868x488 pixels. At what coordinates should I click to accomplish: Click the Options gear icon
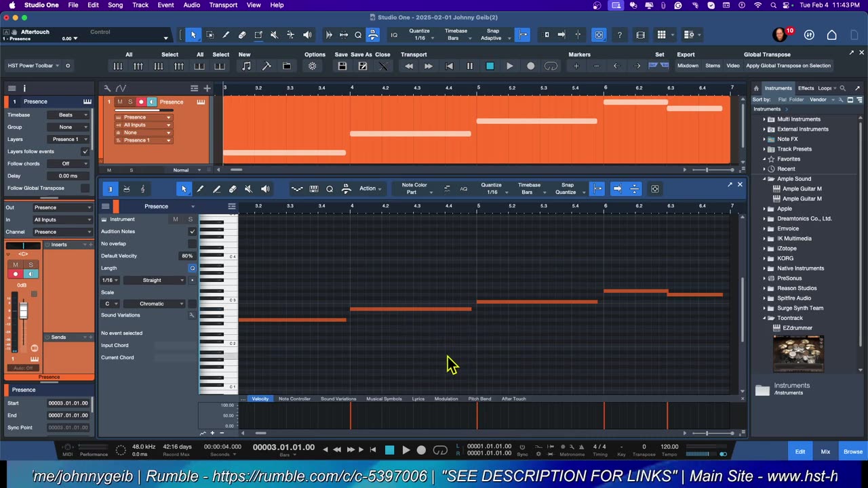click(x=313, y=66)
